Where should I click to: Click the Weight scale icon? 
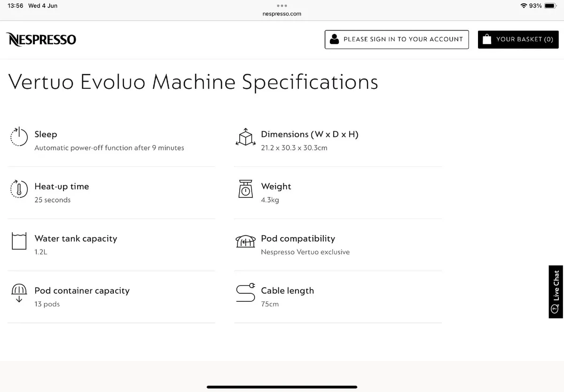pos(245,189)
